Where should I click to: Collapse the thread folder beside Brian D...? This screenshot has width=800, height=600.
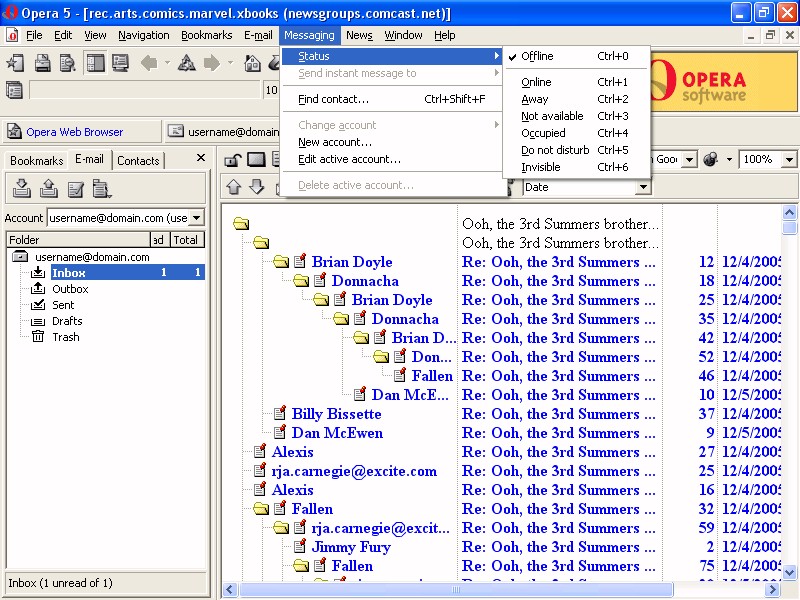(361, 338)
